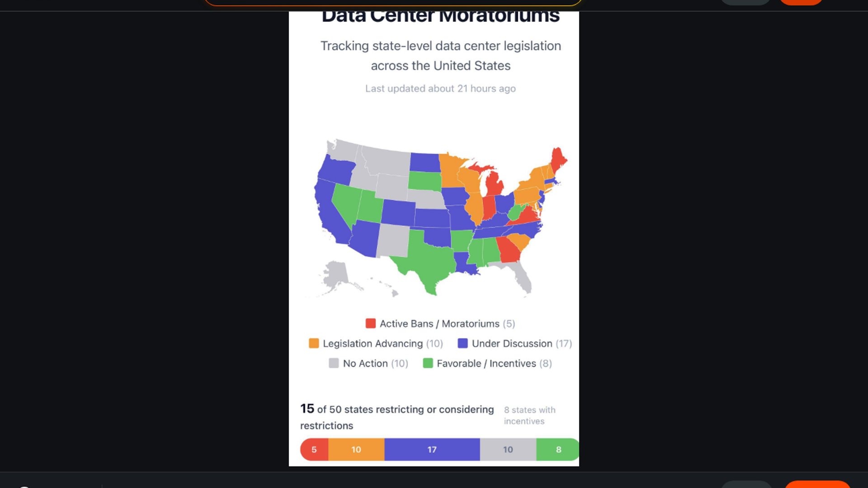Toggle the Active Bans / Moratoriums legend label
The height and width of the screenshot is (488, 868).
point(439,324)
